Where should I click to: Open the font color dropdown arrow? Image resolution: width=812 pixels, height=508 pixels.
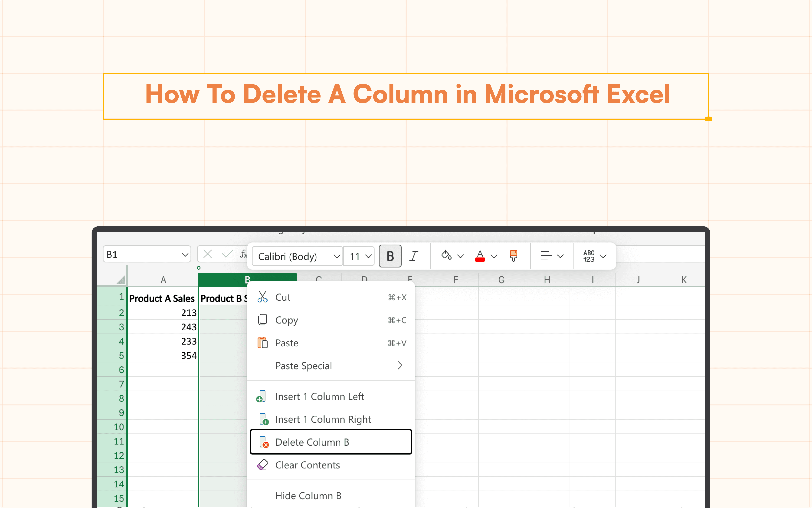coord(494,256)
